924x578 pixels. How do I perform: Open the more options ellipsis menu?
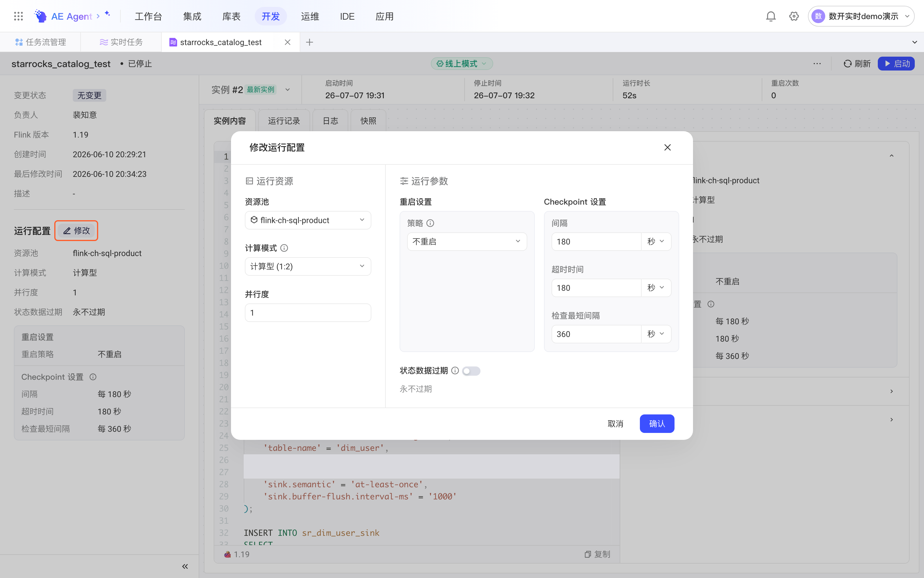click(817, 64)
